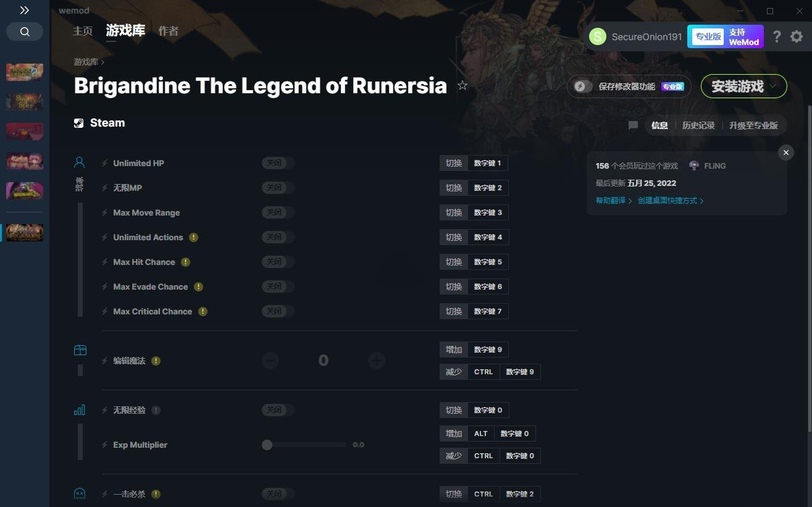Switch to 游戏库 tab
The width and height of the screenshot is (812, 507).
[125, 30]
